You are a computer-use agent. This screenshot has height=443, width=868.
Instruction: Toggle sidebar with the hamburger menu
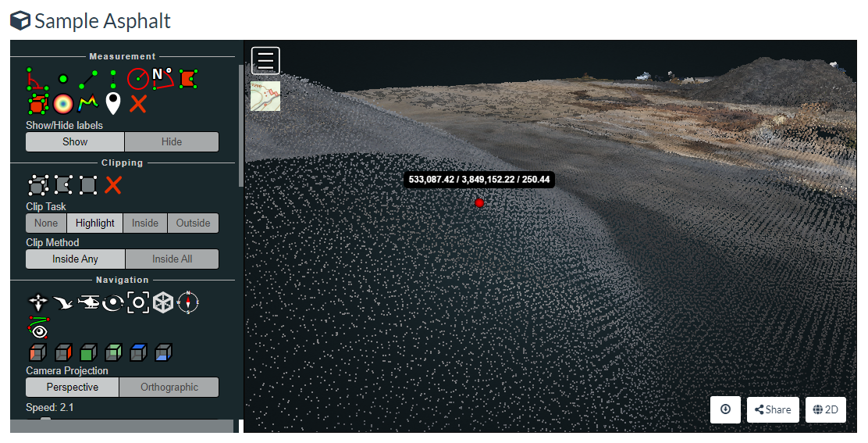[x=265, y=60]
